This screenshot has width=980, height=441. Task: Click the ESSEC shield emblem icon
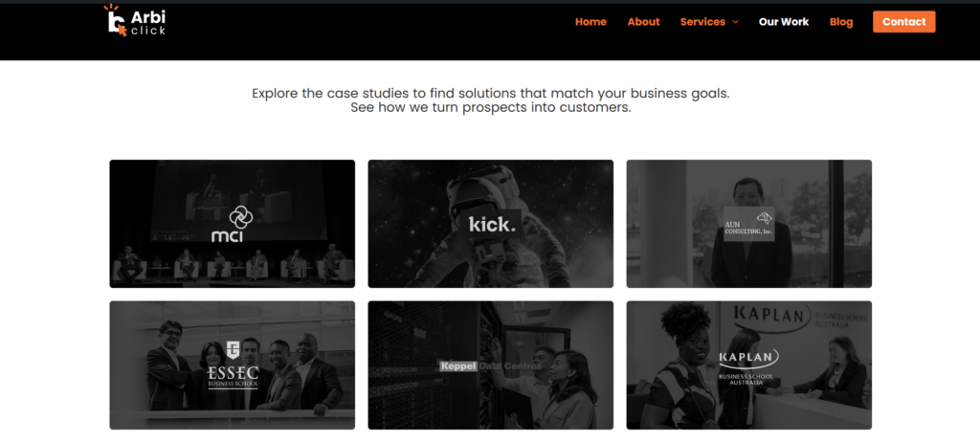pyautogui.click(x=233, y=350)
